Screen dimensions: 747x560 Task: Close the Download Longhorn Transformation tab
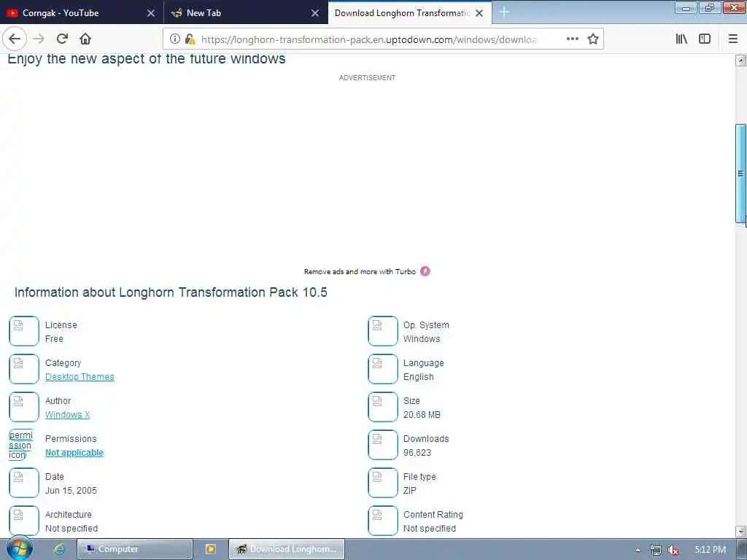[479, 13]
